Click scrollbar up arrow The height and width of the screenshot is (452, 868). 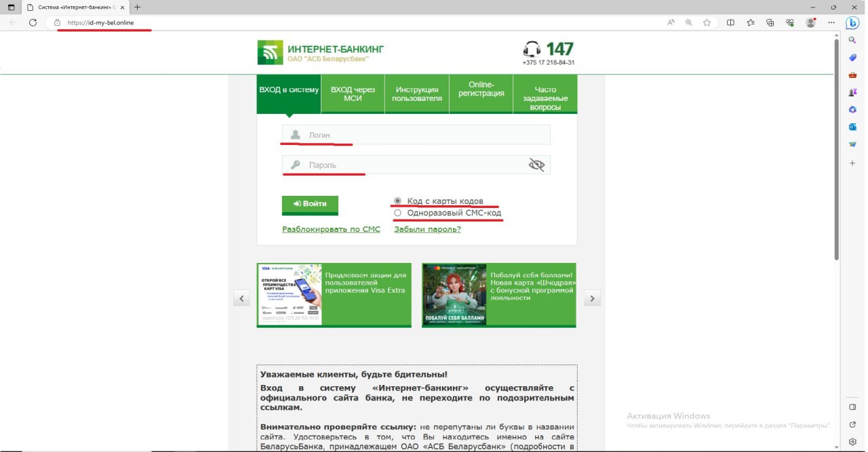(837, 34)
